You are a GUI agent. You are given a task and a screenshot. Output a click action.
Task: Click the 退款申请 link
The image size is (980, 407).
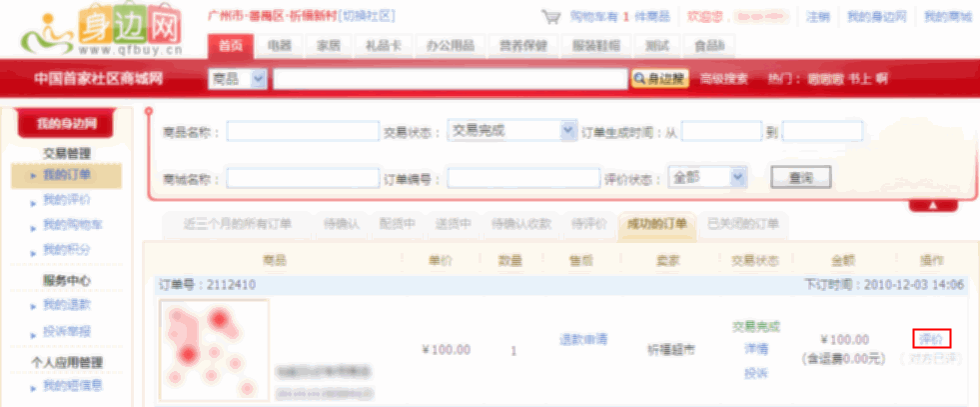584,340
